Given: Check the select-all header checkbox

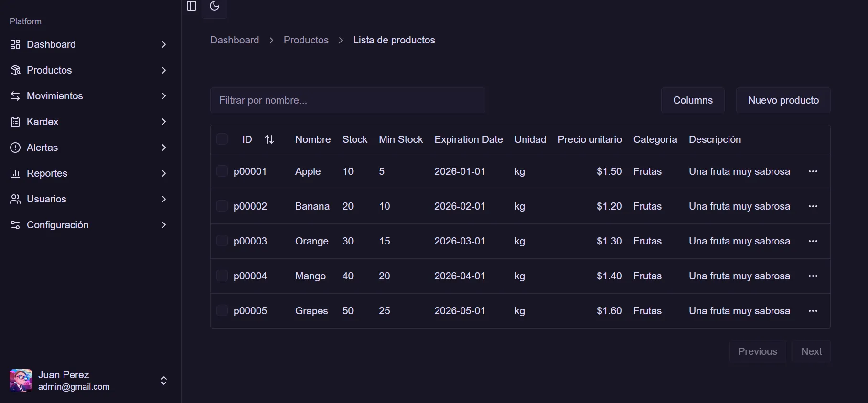Looking at the screenshot, I should click(x=222, y=139).
